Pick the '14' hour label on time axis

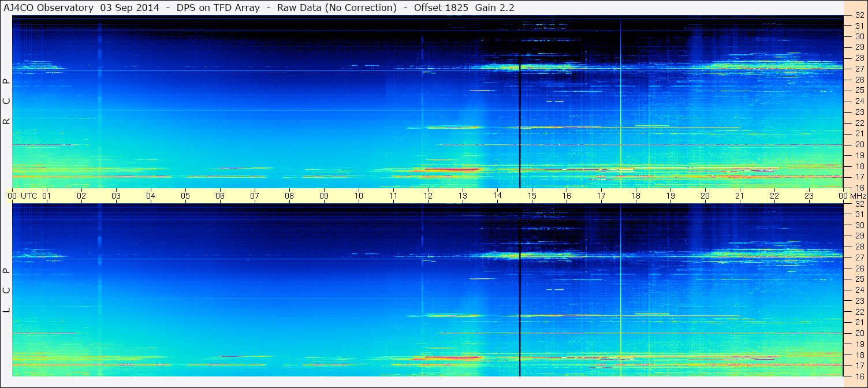pos(497,196)
